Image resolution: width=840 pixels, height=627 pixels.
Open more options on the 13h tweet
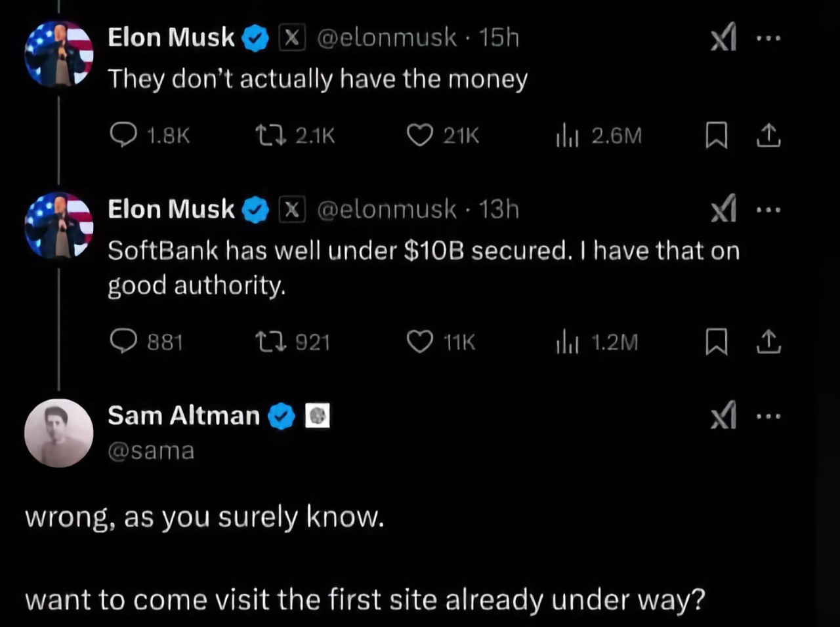pyautogui.click(x=768, y=210)
